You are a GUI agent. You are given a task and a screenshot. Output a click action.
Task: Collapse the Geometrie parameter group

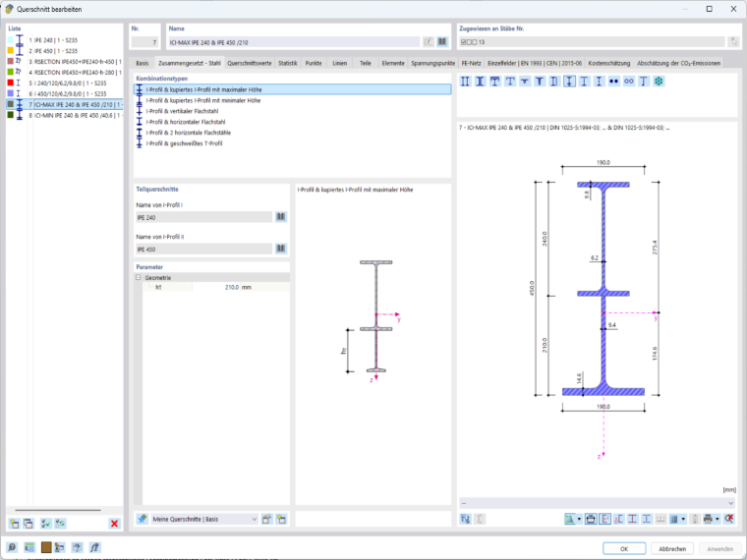coord(139,278)
